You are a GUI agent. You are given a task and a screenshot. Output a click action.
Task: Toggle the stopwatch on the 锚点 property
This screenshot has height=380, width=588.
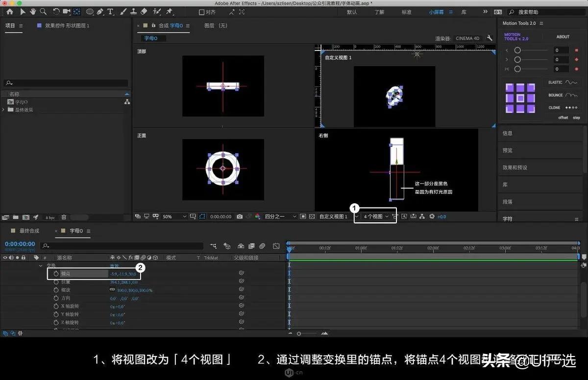pos(55,273)
